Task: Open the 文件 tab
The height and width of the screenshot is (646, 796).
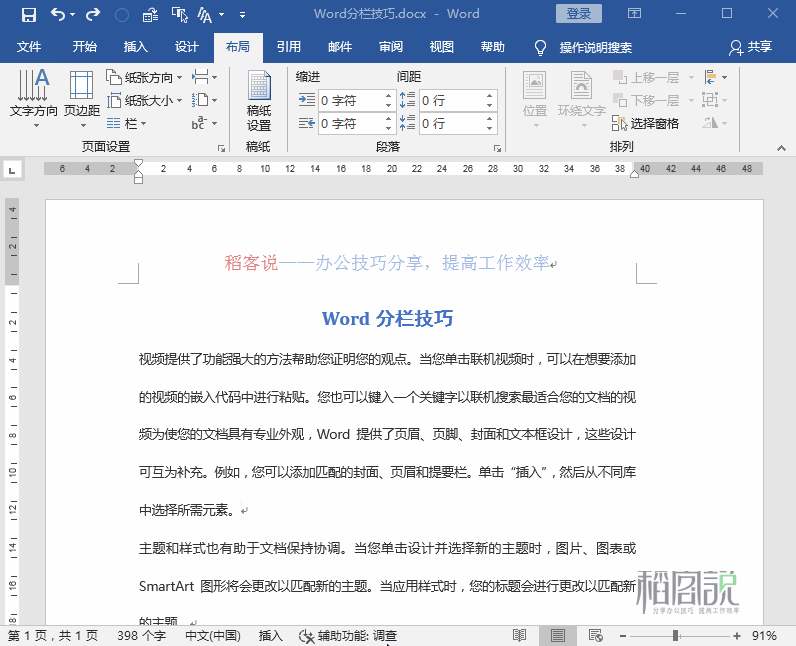Action: (28, 47)
